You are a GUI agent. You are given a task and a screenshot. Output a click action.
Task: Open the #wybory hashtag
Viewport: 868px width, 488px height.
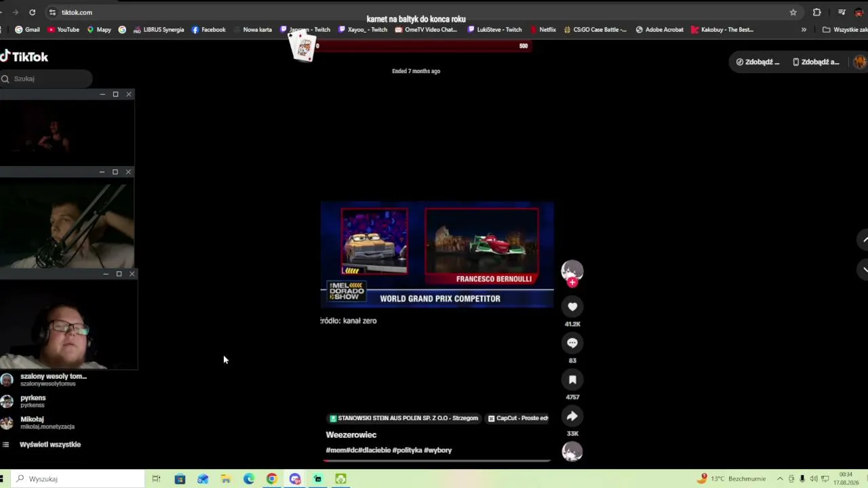pos(438,450)
